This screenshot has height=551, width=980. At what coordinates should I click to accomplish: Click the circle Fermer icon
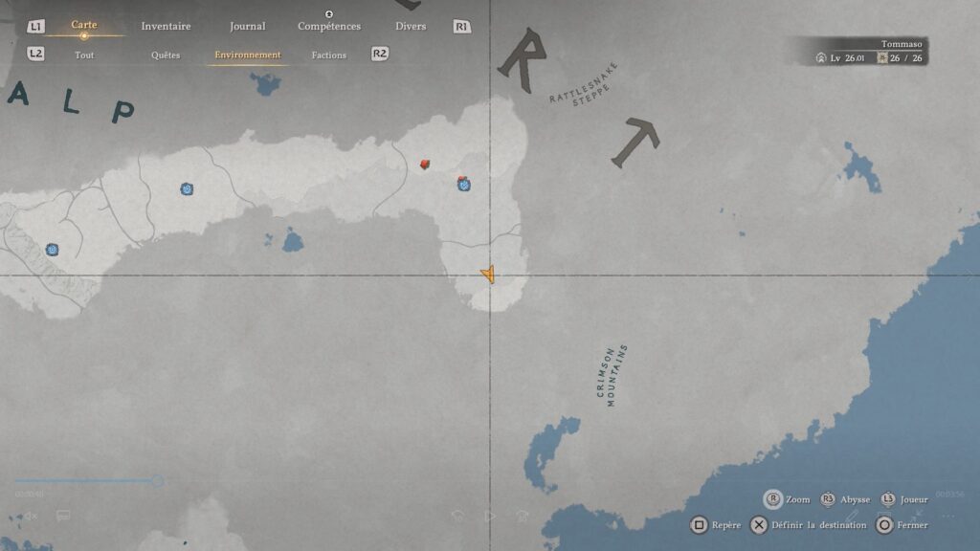884,525
